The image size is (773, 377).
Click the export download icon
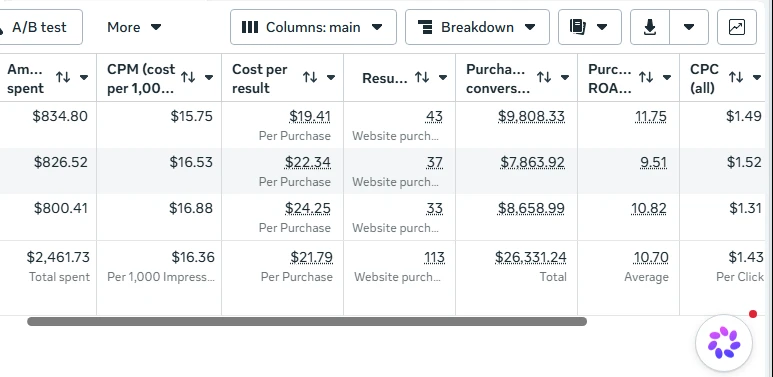tap(650, 27)
